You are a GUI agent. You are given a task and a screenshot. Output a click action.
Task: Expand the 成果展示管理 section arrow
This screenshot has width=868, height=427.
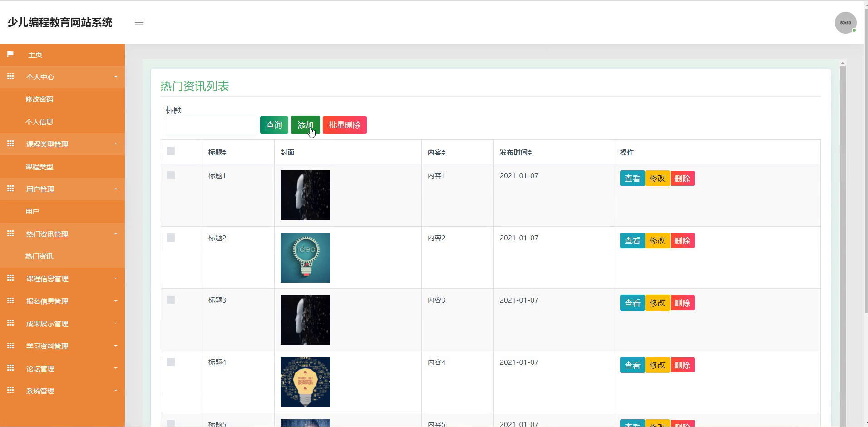(116, 323)
